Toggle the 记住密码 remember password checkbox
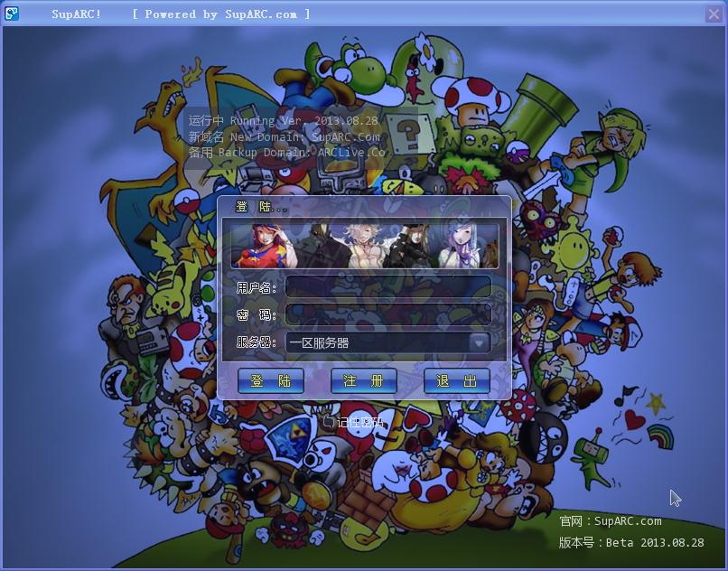 pyautogui.click(x=329, y=422)
